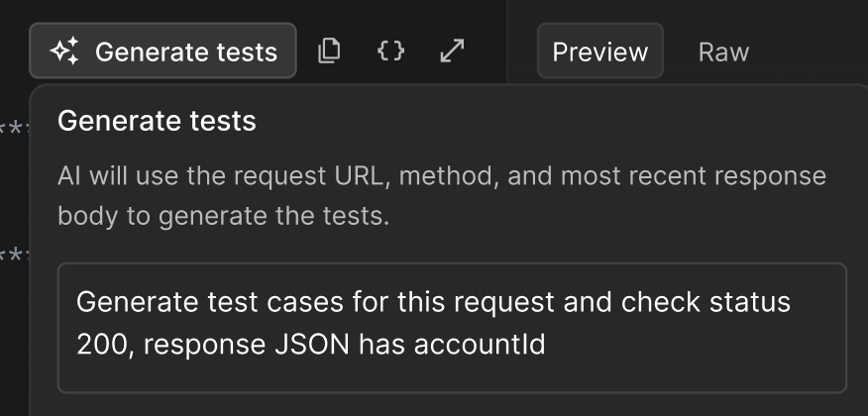Copy the script with the copy icon
Image resolution: width=868 pixels, height=416 pixels.
click(329, 51)
